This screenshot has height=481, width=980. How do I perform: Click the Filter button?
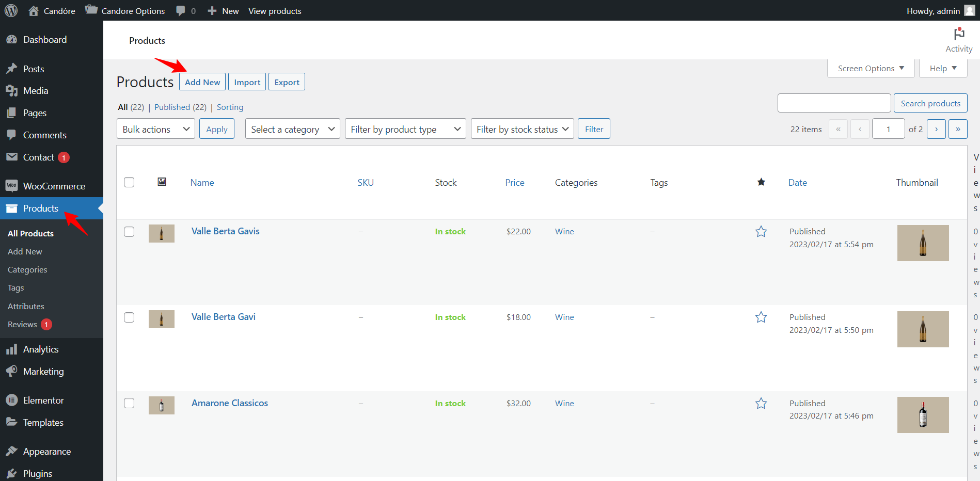[594, 129]
